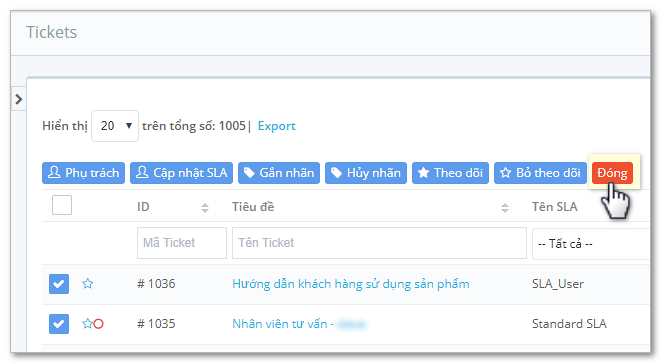This screenshot has width=662, height=364.
Task: Click the Phụ trách button
Action: pos(83,173)
